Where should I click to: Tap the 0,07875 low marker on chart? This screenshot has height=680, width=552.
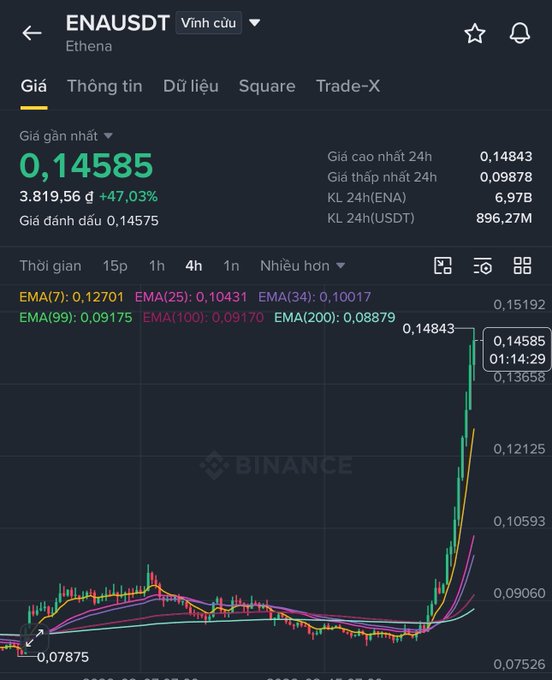[63, 657]
